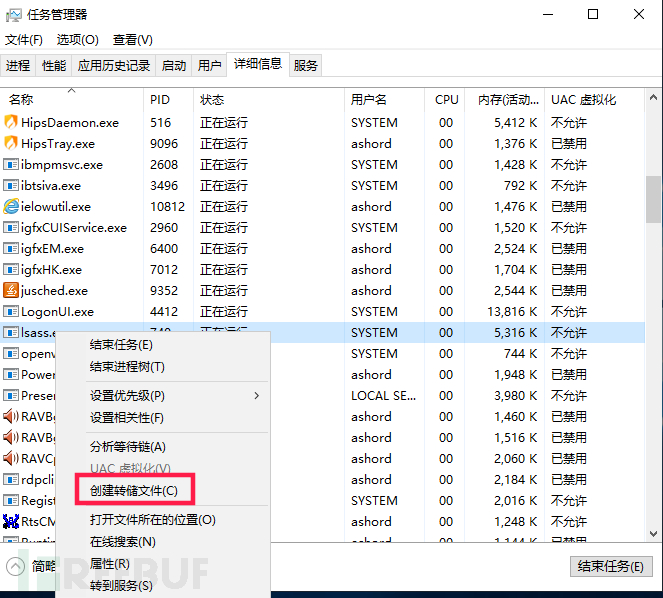Switch to the 应用历史记录 tab

pyautogui.click(x=114, y=66)
